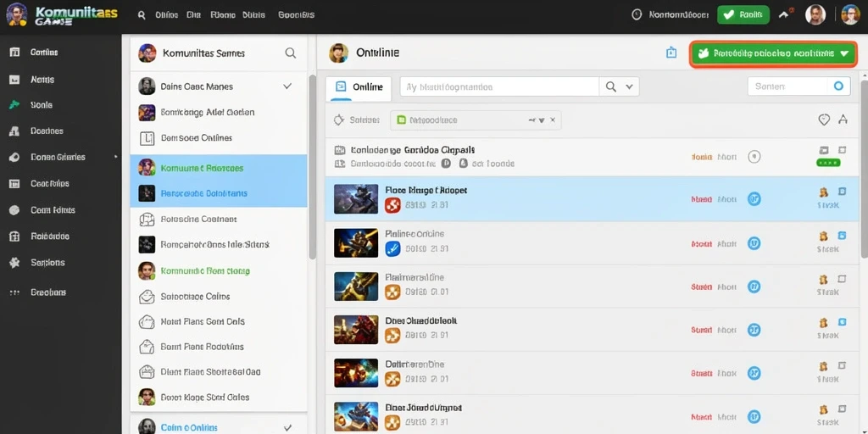Tick the checkbox in the Deiiferen Dine row
This screenshot has height=434, width=868.
842,365
